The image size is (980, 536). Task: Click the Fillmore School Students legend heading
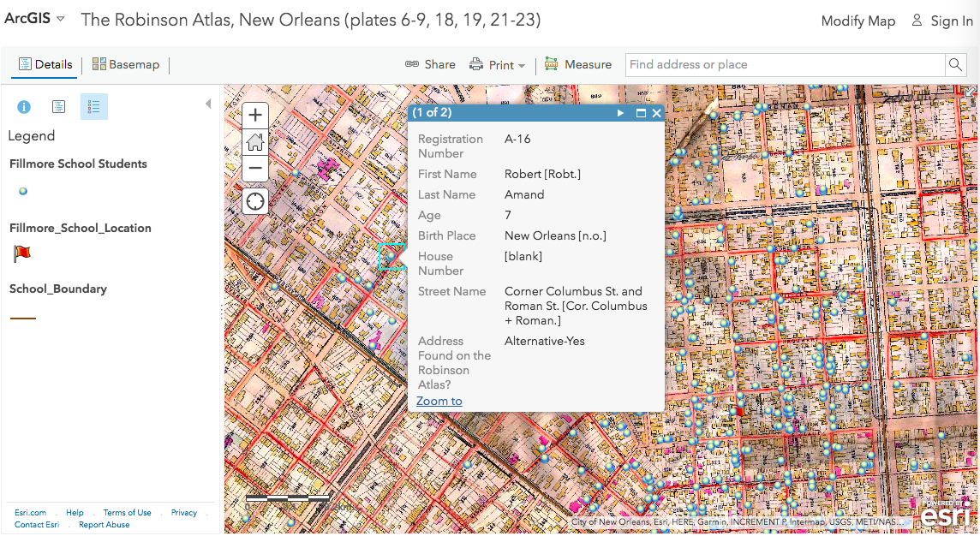coord(78,164)
